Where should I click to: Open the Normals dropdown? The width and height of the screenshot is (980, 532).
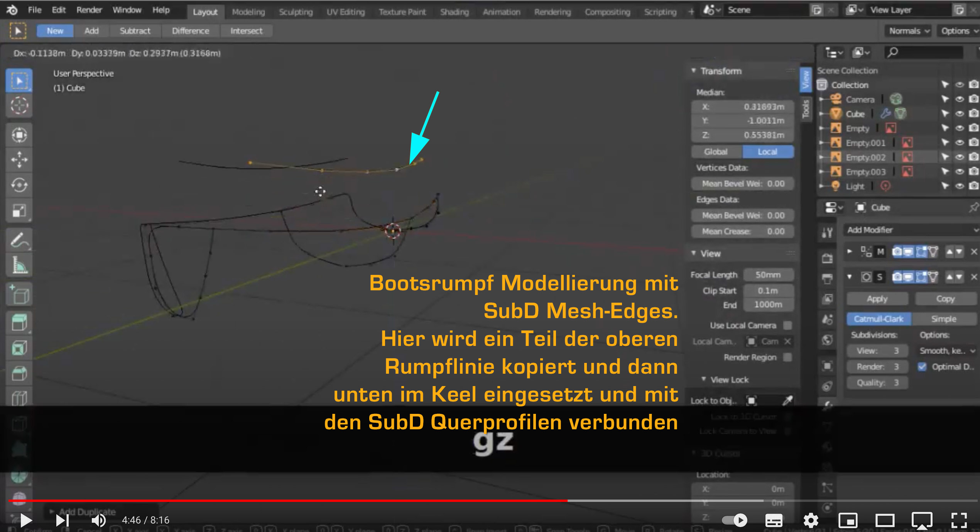pyautogui.click(x=909, y=31)
